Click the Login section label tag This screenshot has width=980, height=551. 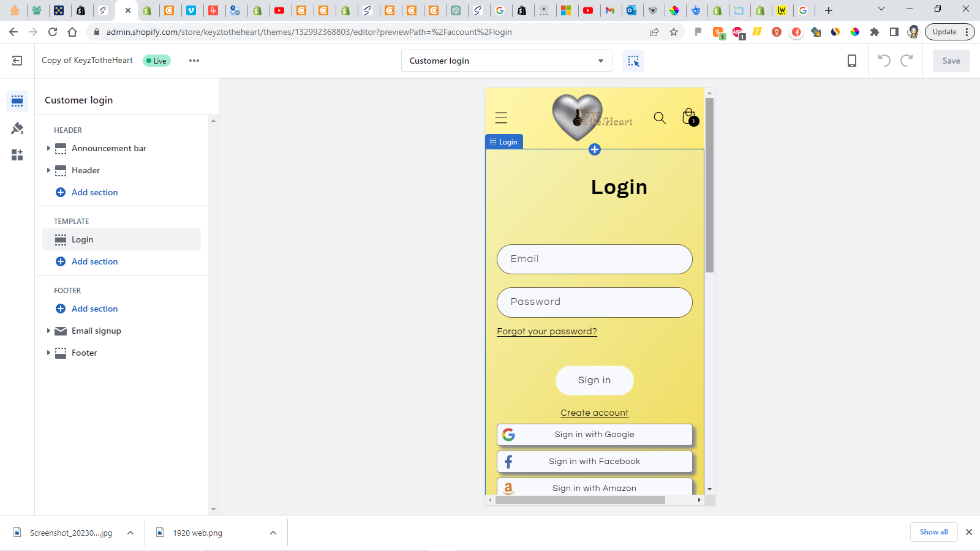coord(503,142)
